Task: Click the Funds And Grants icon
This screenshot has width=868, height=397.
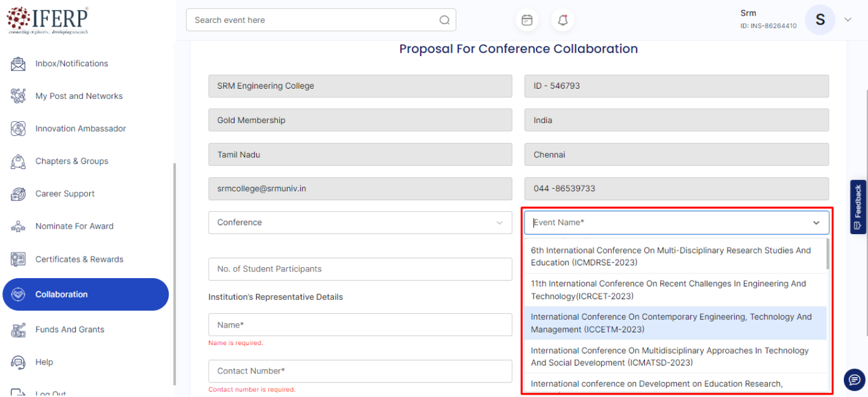Action: point(18,329)
